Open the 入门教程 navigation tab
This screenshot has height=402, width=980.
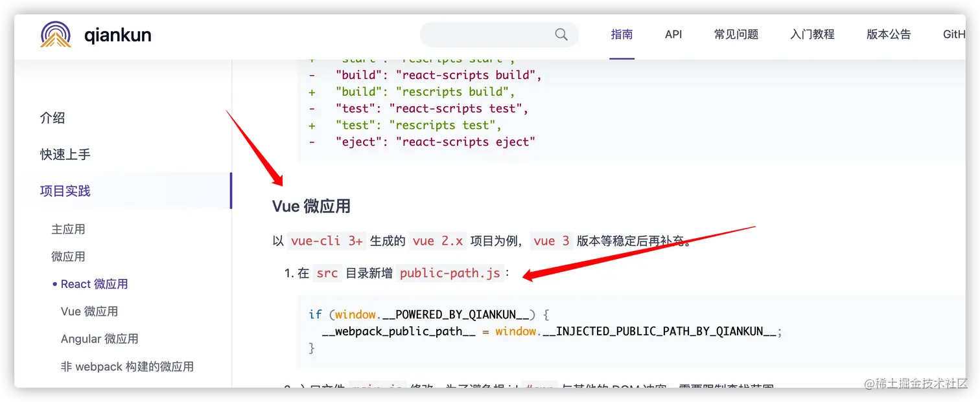pyautogui.click(x=812, y=34)
